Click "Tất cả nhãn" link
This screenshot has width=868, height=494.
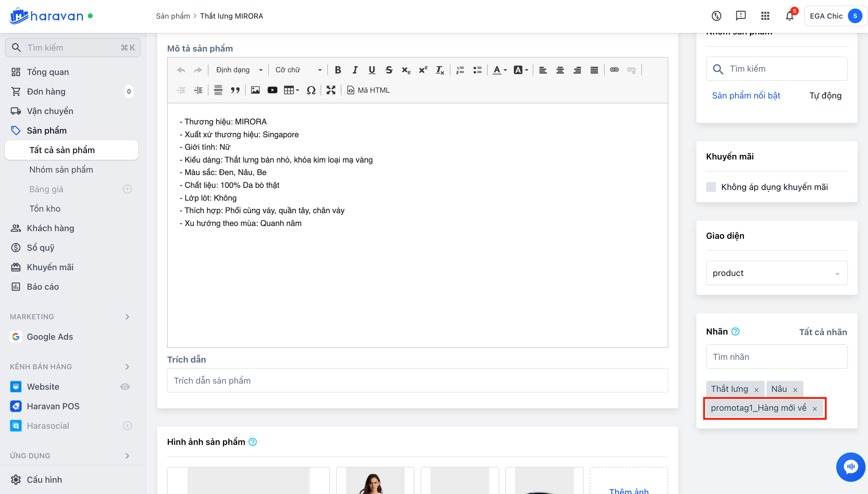pos(823,332)
